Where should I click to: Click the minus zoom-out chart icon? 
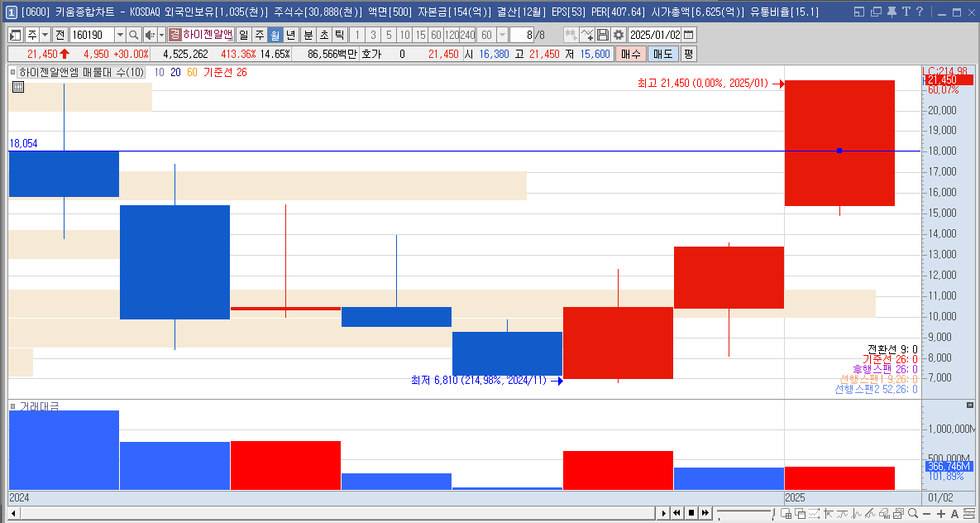click(x=927, y=514)
